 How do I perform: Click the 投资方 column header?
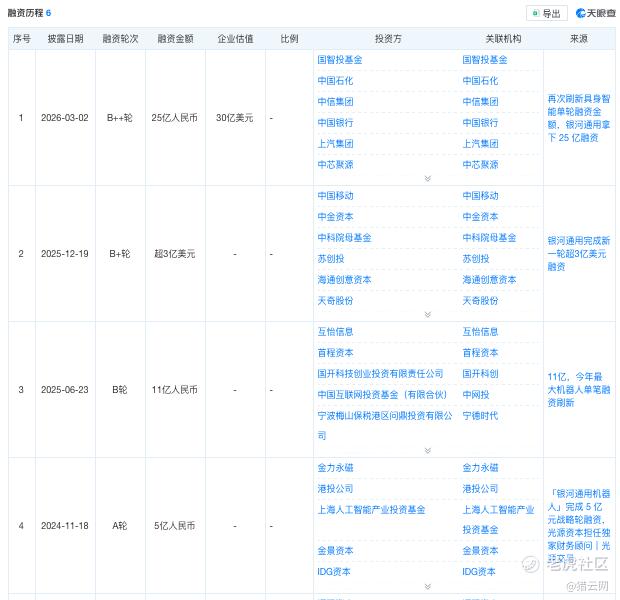point(388,39)
